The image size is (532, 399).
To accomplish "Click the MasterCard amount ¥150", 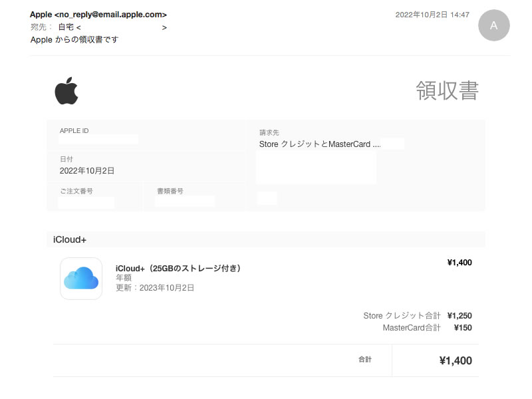I will (463, 328).
